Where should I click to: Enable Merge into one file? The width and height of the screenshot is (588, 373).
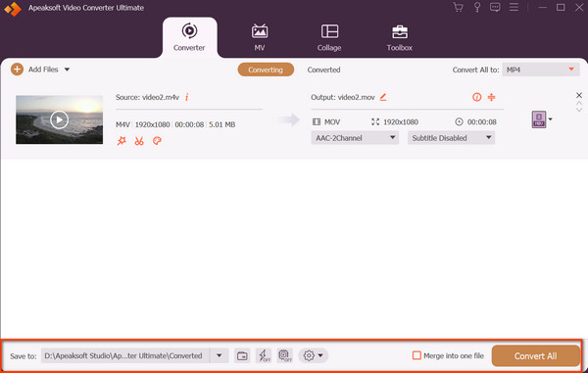416,355
